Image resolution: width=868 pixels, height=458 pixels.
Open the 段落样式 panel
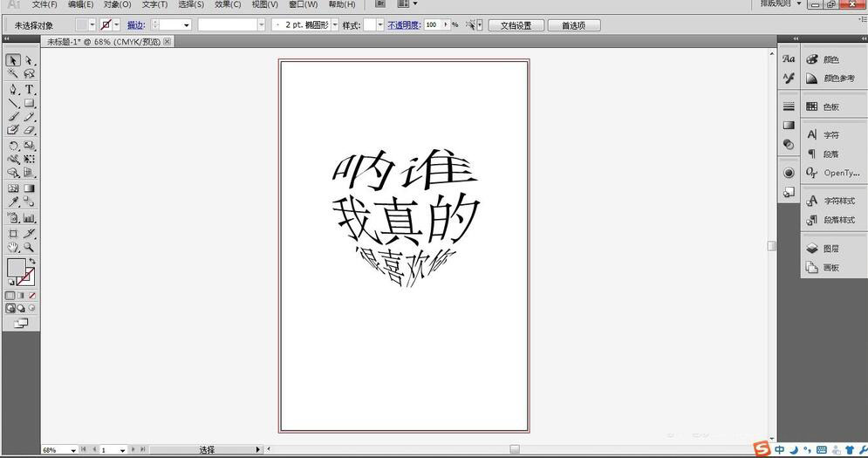coord(831,220)
